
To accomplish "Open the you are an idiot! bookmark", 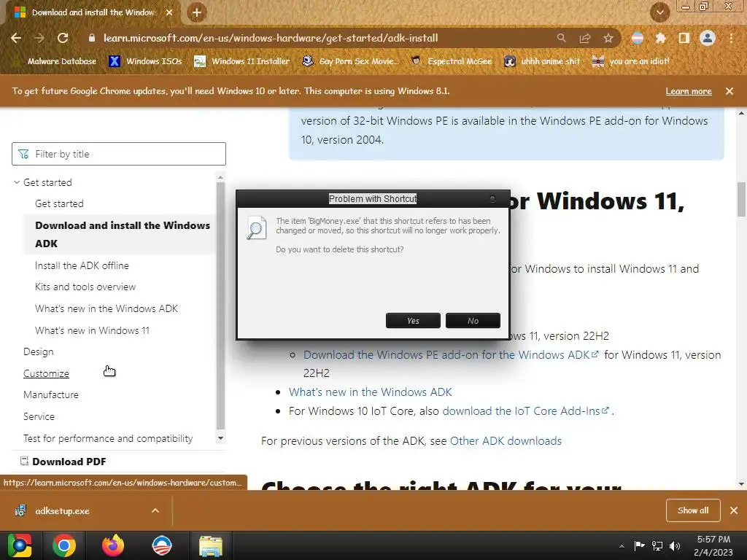I will (630, 61).
